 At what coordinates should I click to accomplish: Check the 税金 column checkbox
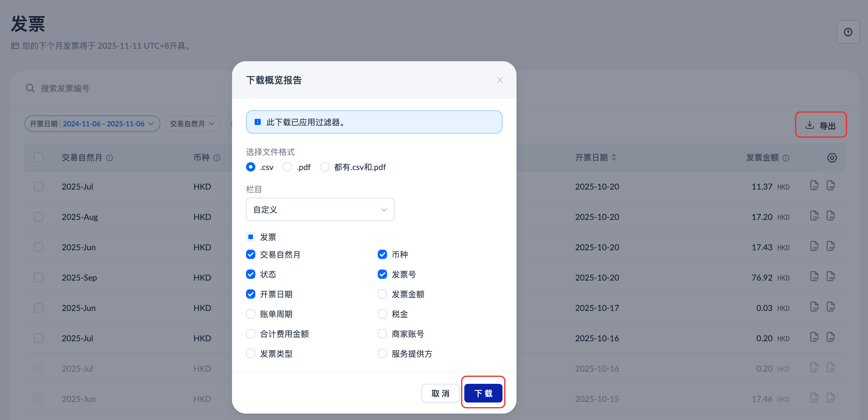coord(382,314)
